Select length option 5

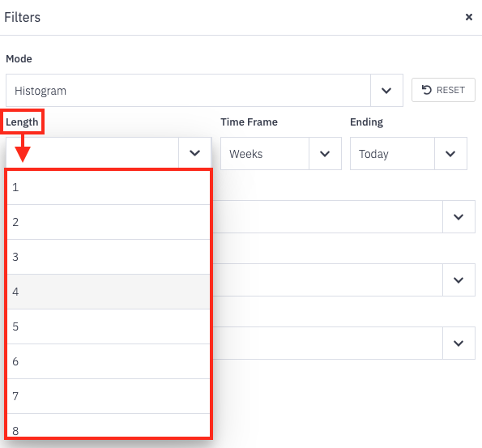[109, 326]
